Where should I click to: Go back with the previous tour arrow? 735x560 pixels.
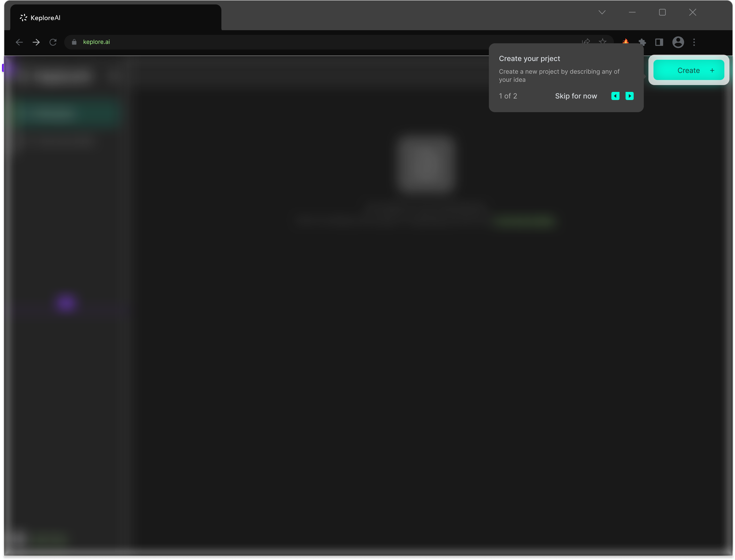pos(615,96)
